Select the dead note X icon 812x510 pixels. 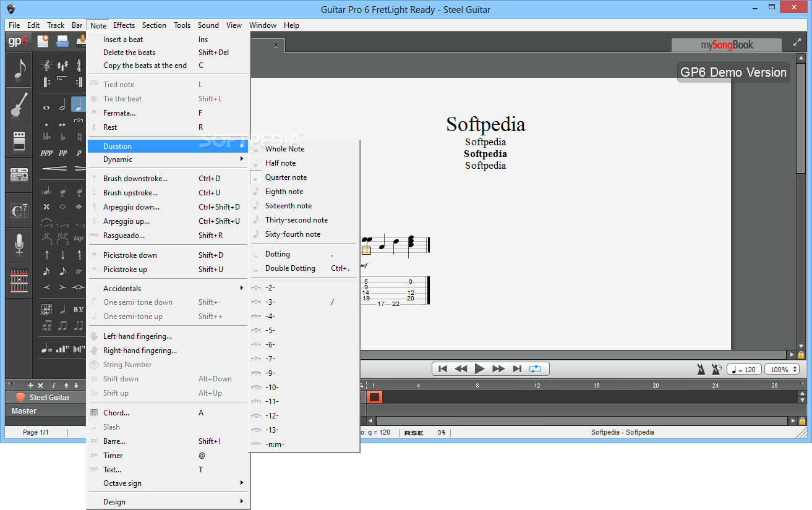(x=46, y=206)
